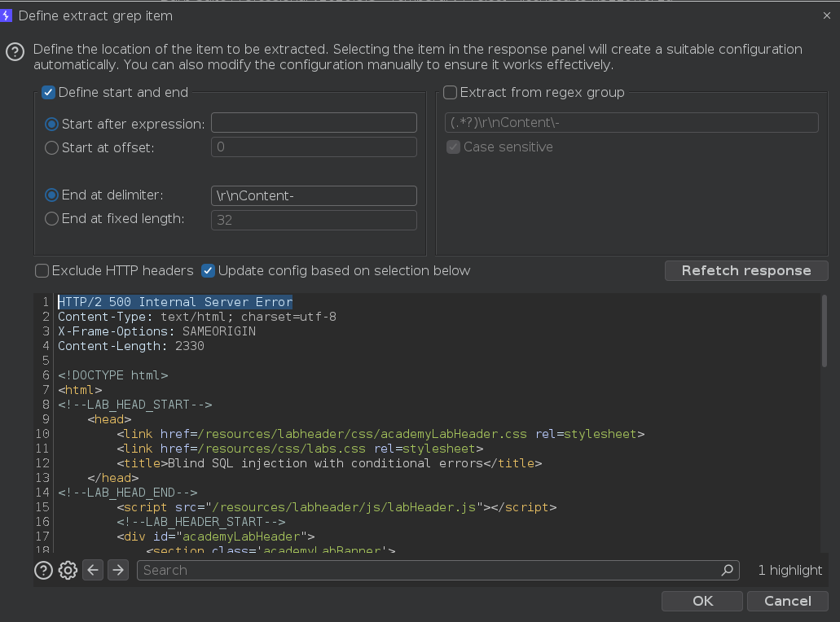
Task: Click the End at fixed length field
Action: click(314, 220)
